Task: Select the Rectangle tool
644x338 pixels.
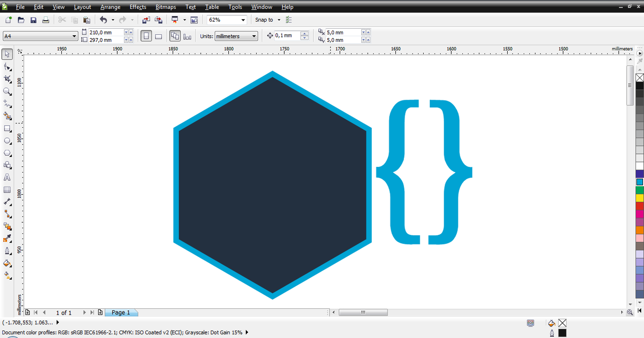Action: click(x=7, y=129)
